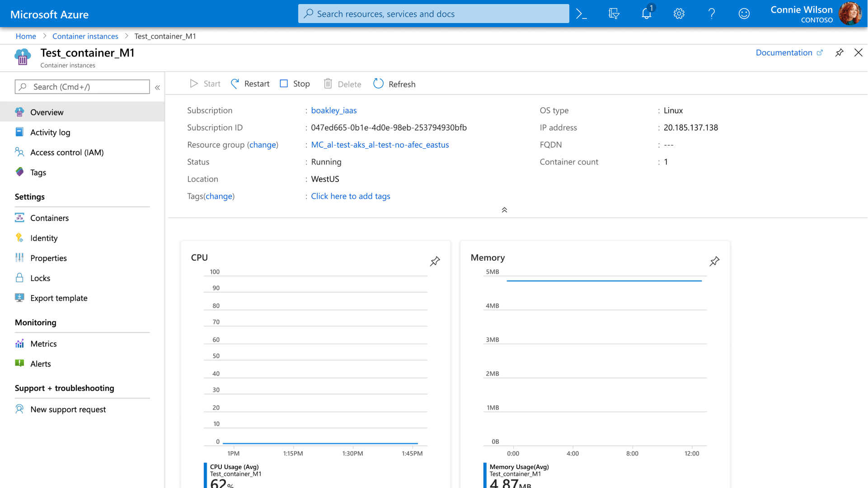Click change link next to Tags
The image size is (868, 488).
click(219, 196)
